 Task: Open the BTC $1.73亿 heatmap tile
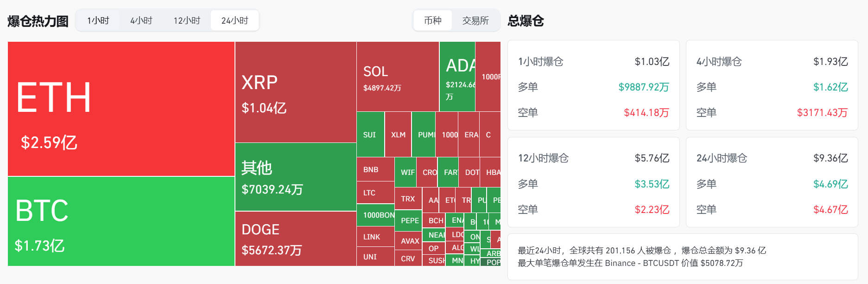click(x=121, y=221)
